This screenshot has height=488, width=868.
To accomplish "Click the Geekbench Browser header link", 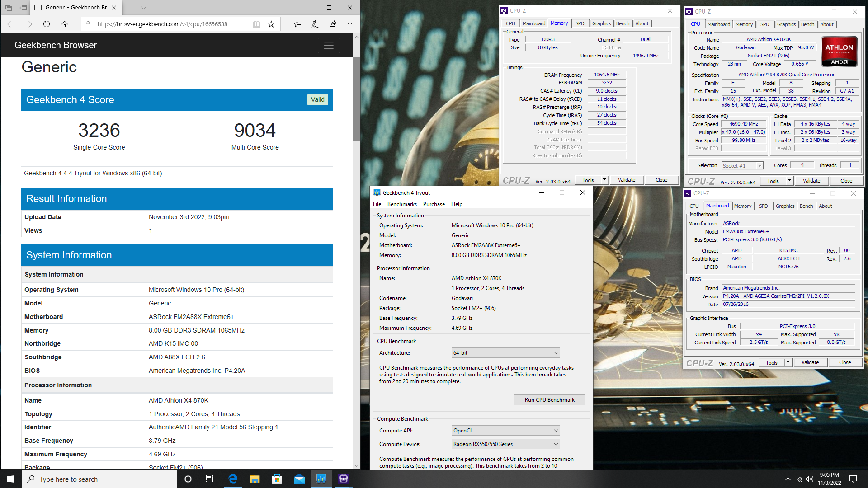I will pos(56,45).
